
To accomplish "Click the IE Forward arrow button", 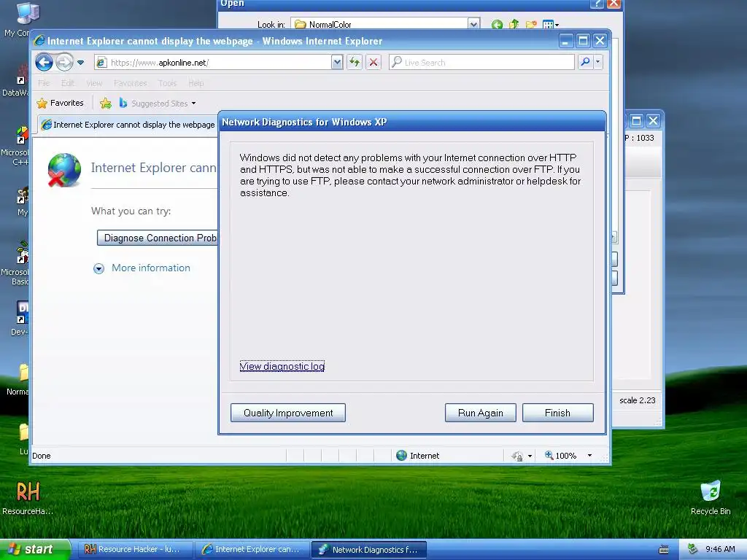I will (64, 62).
